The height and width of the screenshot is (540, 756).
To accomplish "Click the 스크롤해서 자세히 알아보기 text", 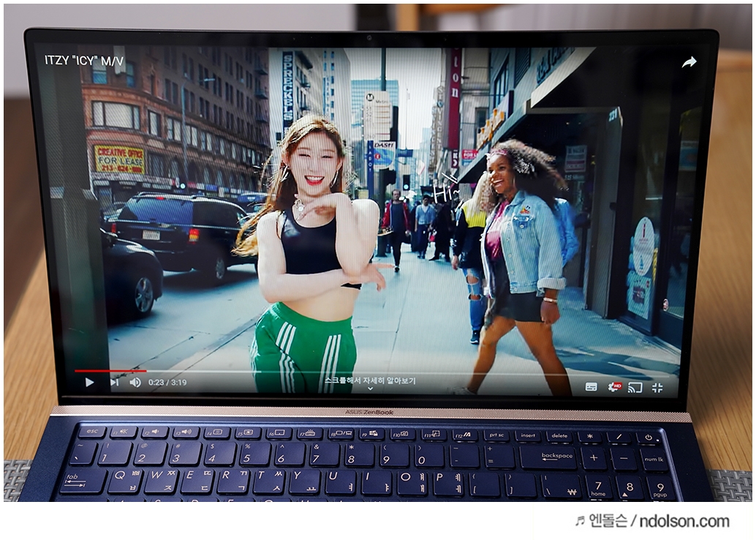I will (x=370, y=380).
